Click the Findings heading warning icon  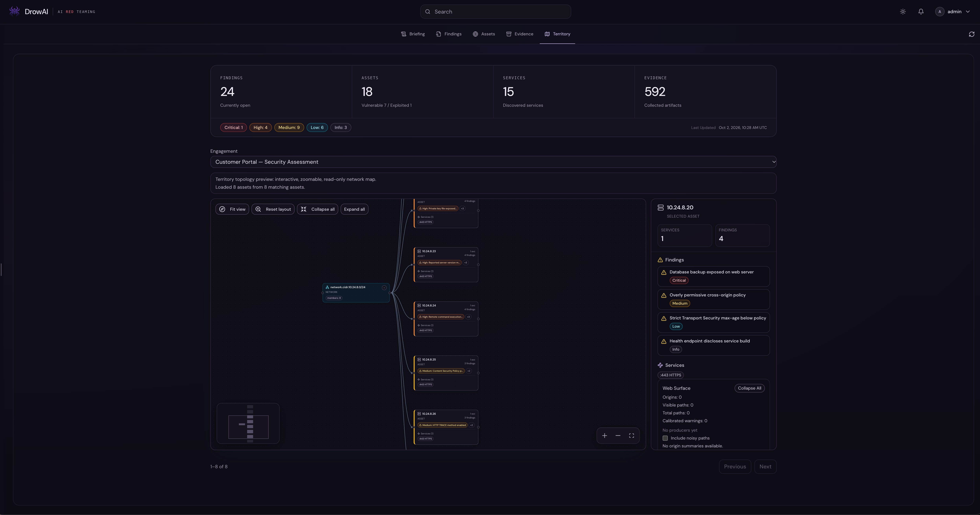click(660, 260)
